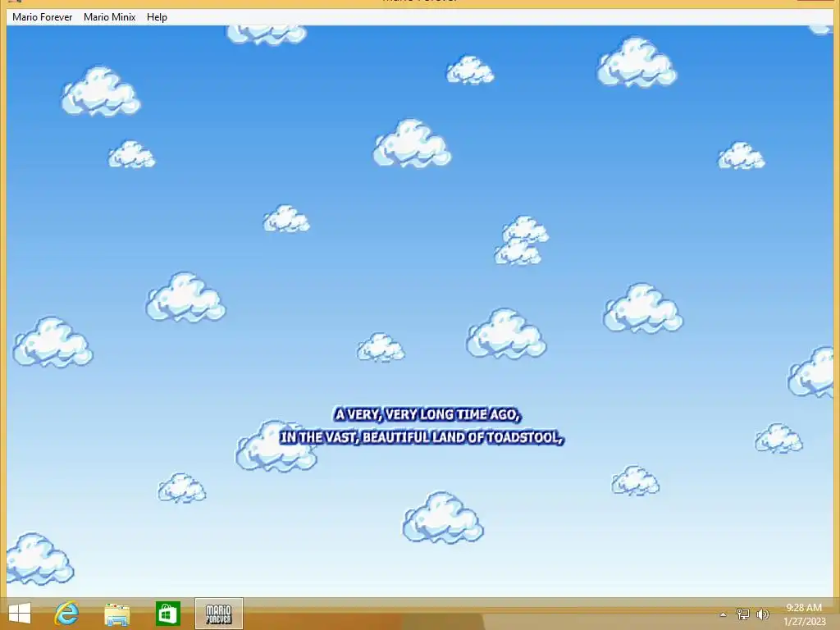Open the network status tray icon

(x=743, y=614)
